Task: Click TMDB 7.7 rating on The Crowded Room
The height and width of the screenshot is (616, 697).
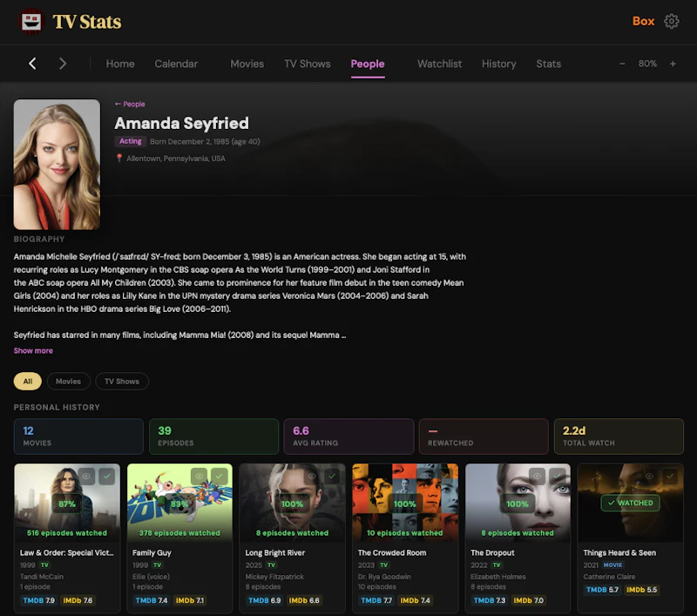Action: pos(376,600)
